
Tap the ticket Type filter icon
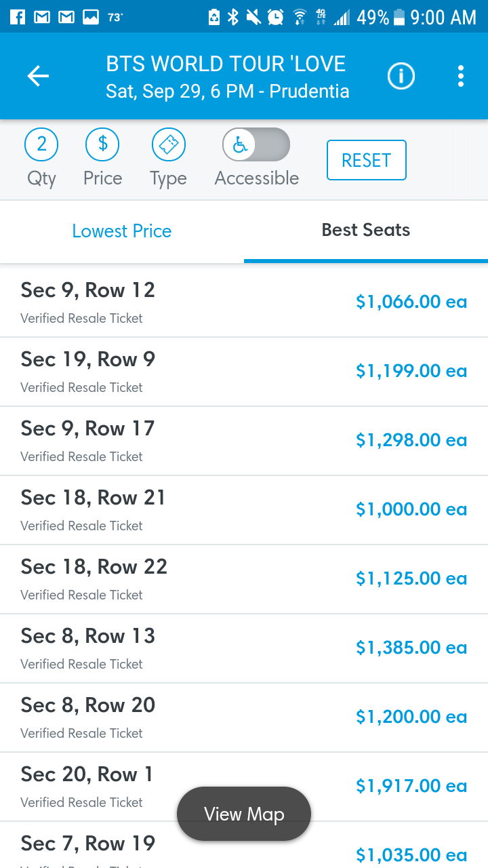168,144
